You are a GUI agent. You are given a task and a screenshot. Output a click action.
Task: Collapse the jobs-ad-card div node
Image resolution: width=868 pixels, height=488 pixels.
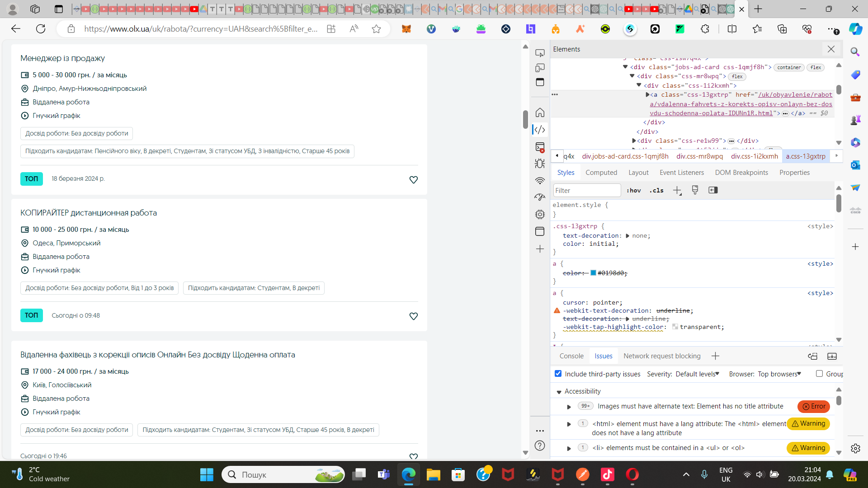(x=625, y=67)
